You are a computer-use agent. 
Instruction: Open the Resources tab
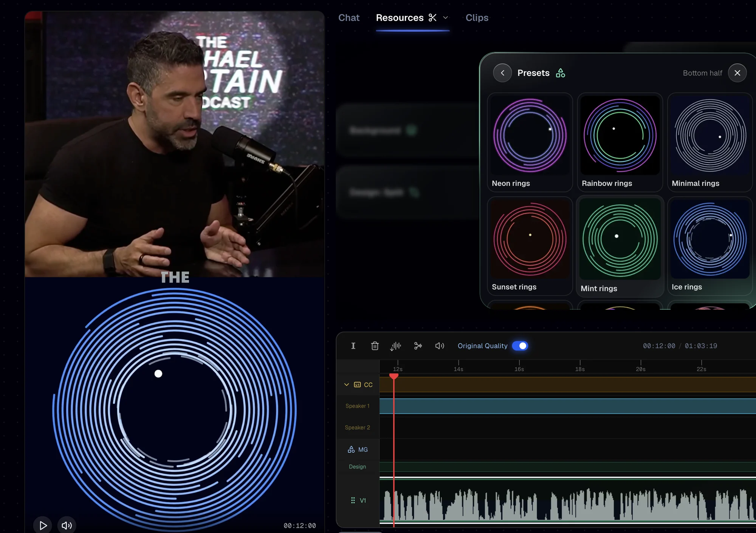click(x=400, y=18)
